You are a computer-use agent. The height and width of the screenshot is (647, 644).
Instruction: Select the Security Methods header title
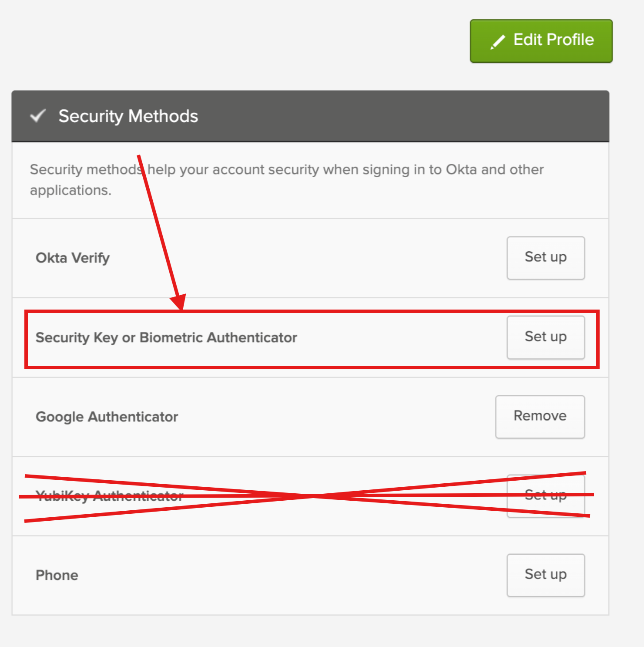(128, 116)
